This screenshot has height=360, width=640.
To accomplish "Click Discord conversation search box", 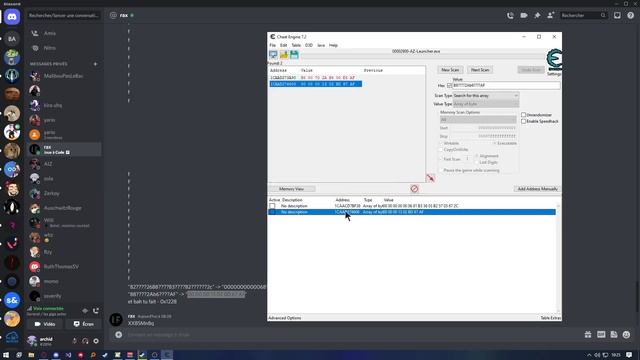I will tap(64, 16).
